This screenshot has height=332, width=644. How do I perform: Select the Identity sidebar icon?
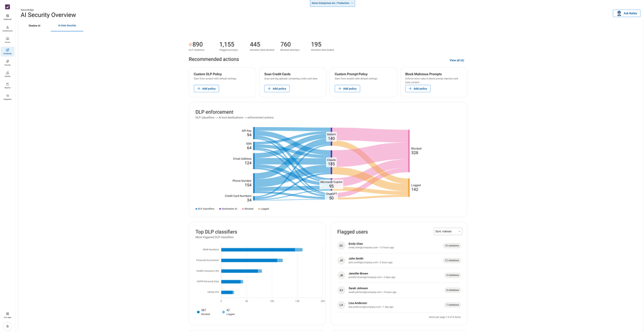click(8, 74)
